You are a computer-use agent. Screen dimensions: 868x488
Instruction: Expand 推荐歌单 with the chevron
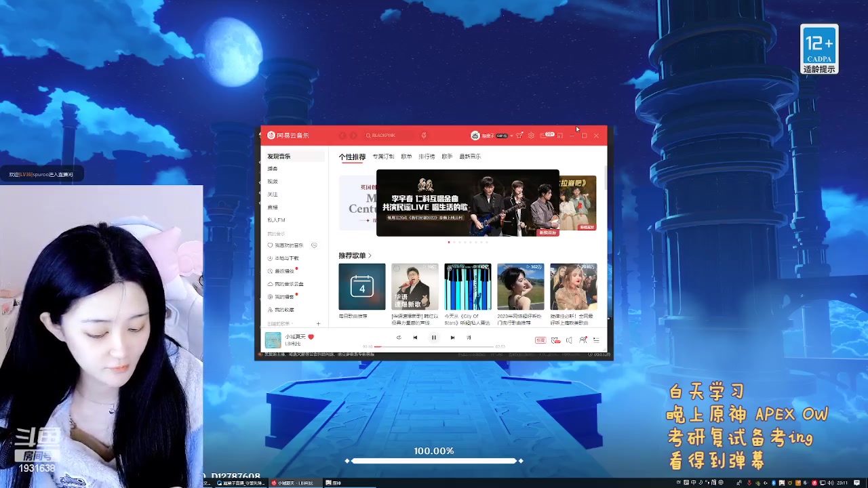[370, 256]
